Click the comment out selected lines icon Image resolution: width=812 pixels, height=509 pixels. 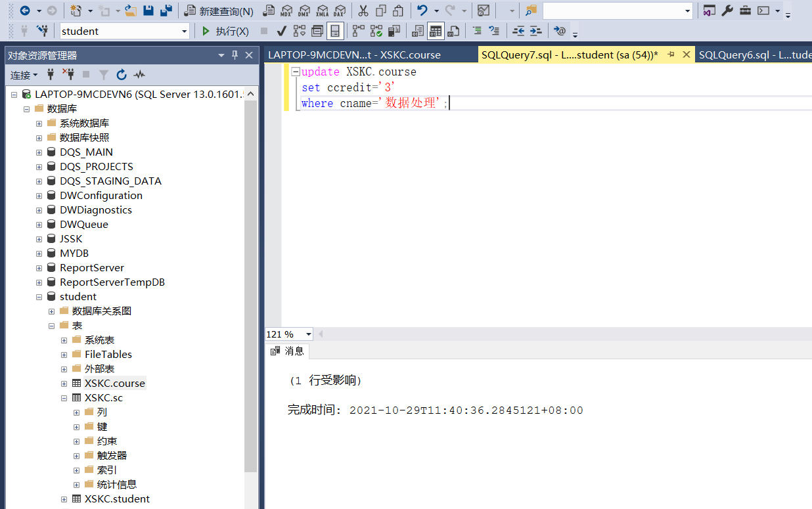pyautogui.click(x=477, y=31)
